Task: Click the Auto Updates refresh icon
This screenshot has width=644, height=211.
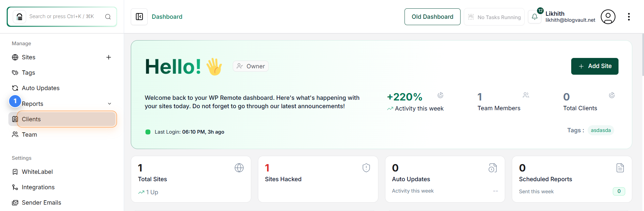Action: [x=15, y=88]
